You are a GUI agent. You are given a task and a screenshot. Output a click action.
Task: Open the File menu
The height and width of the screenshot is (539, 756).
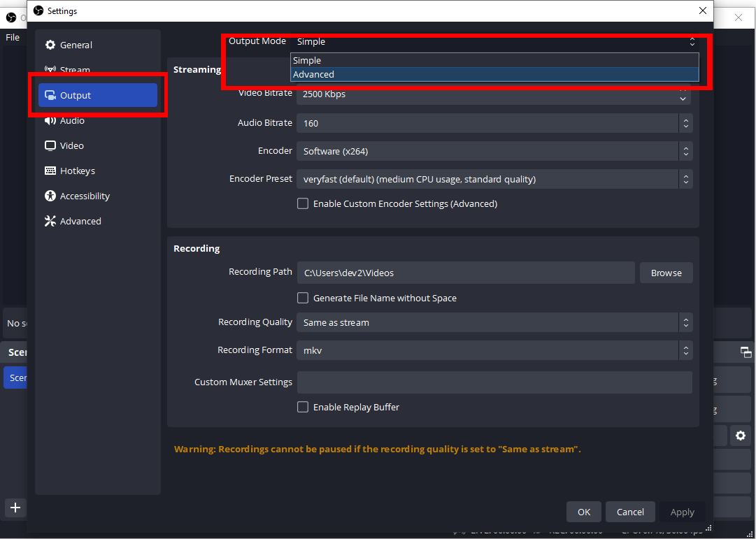click(x=13, y=38)
